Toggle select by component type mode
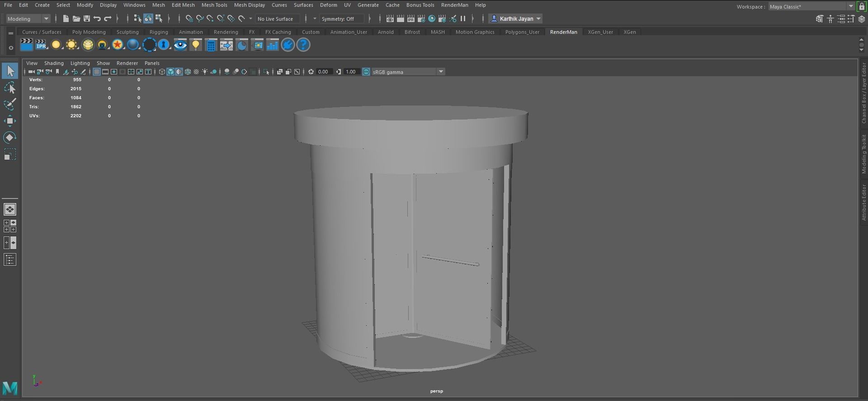The height and width of the screenshot is (401, 868). [x=159, y=19]
